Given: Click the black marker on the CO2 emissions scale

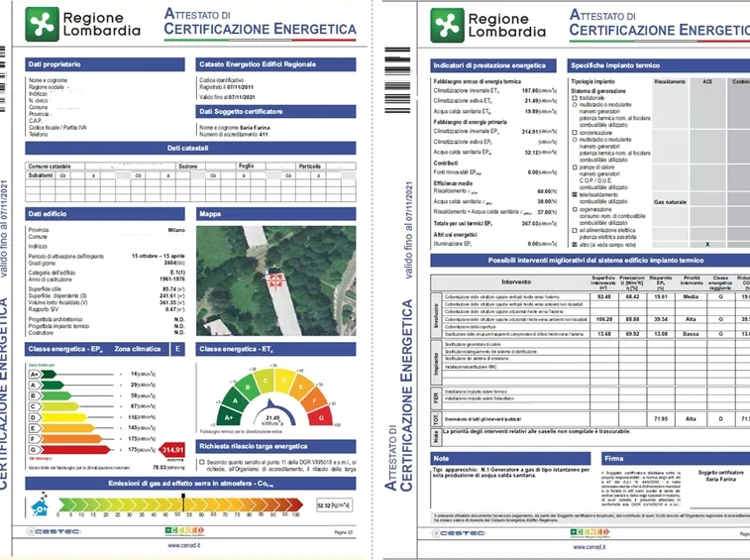Looking at the screenshot, I should tap(182, 504).
